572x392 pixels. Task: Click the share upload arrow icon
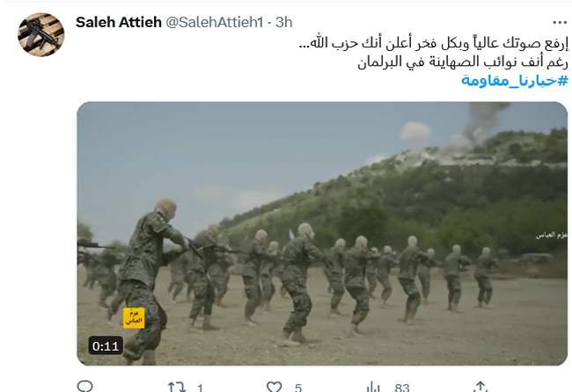coord(480,387)
